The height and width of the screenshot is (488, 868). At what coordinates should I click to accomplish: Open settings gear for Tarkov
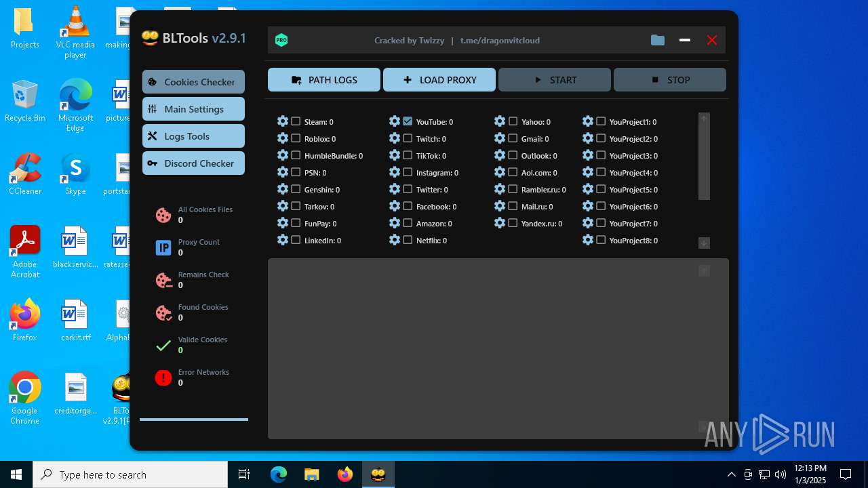[283, 206]
